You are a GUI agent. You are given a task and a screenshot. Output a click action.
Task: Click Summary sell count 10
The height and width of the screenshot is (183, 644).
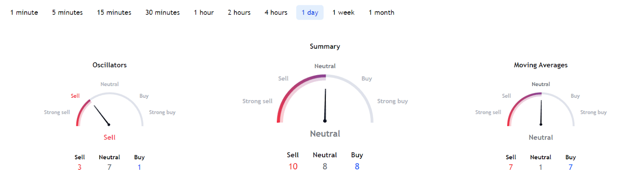click(x=293, y=167)
